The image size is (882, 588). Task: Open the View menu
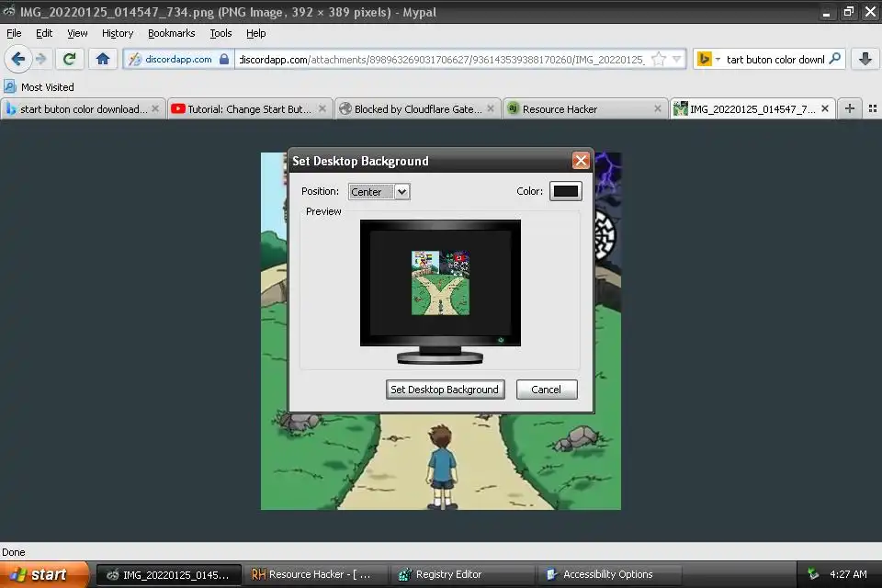77,33
